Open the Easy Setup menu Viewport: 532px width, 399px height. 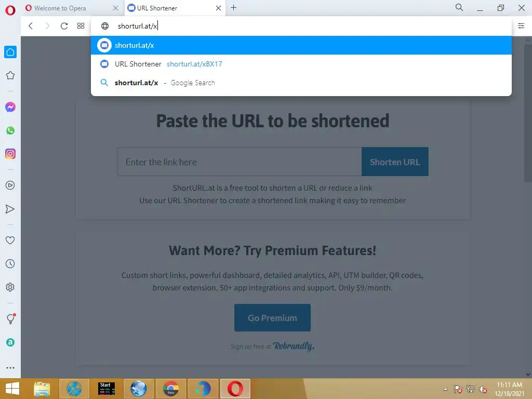(521, 26)
